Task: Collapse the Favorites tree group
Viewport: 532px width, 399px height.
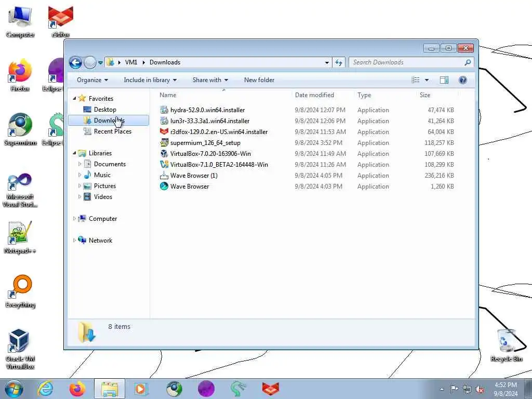Action: [75, 98]
